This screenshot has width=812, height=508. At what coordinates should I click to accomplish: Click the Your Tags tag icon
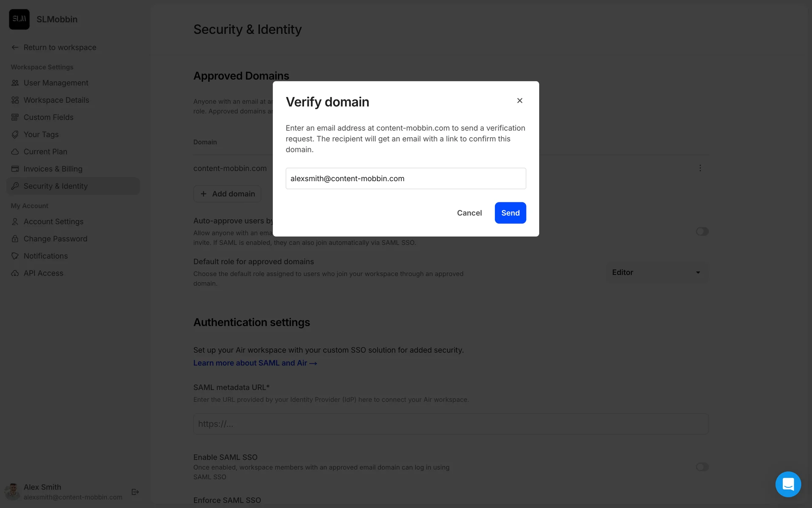coord(15,135)
